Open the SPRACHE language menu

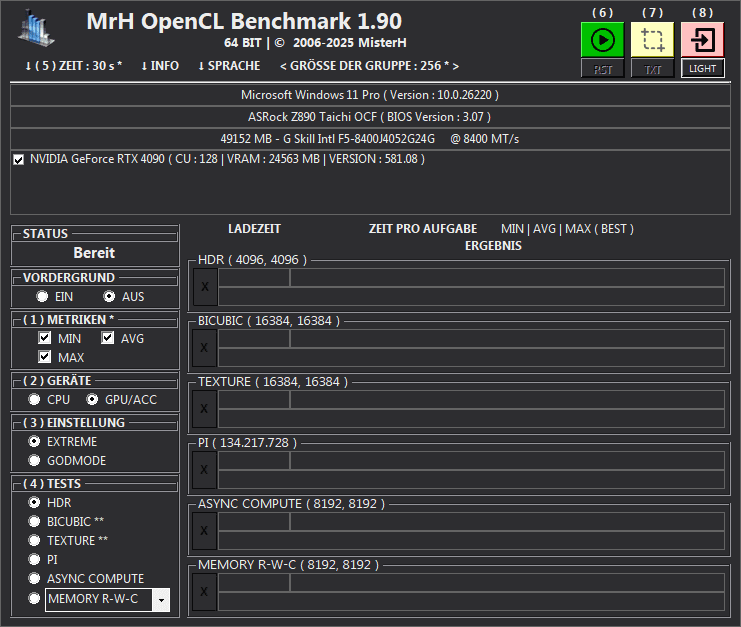click(229, 66)
